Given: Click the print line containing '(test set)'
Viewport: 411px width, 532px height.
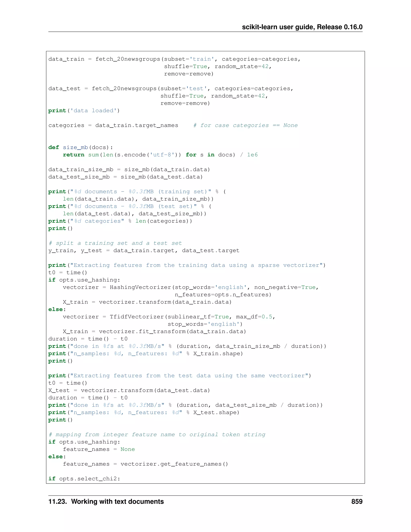Looking at the screenshot, I should (x=130, y=206).
